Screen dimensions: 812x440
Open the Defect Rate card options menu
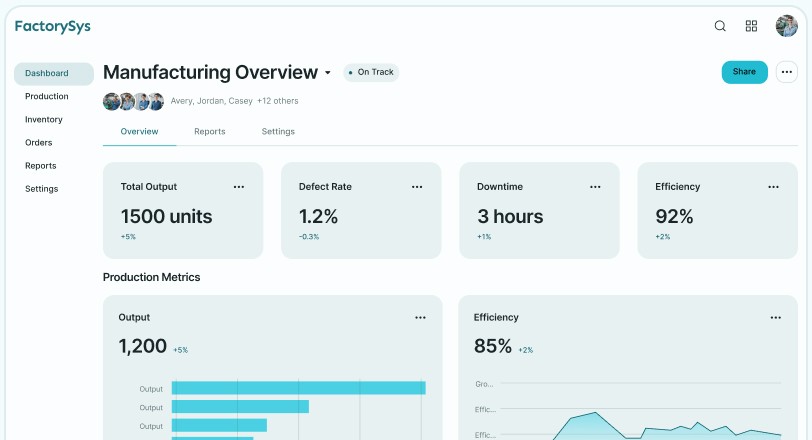pyautogui.click(x=417, y=187)
